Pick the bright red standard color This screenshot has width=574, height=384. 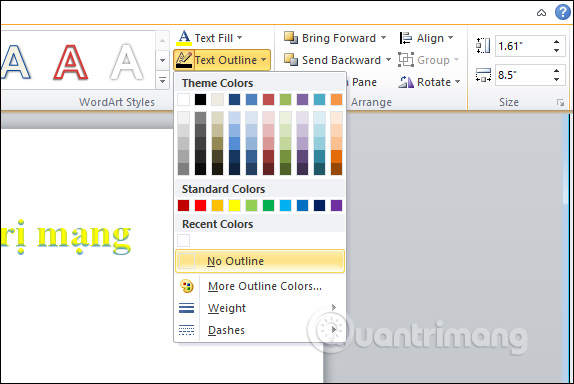(x=200, y=205)
